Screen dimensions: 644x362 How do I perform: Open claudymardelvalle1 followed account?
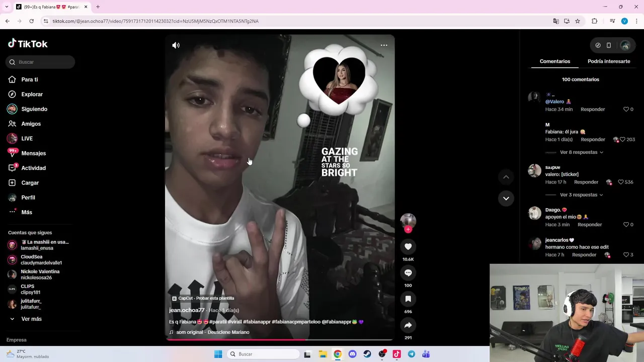[x=39, y=260]
